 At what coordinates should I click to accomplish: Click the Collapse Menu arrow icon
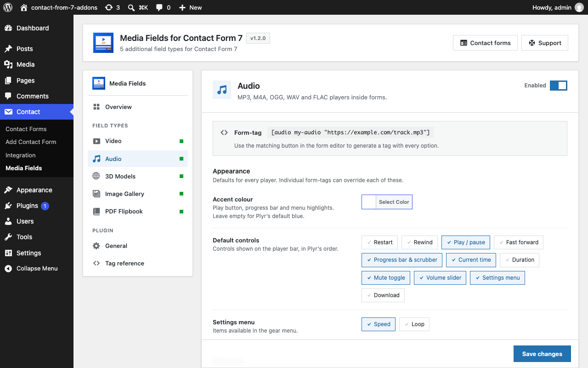click(8, 269)
